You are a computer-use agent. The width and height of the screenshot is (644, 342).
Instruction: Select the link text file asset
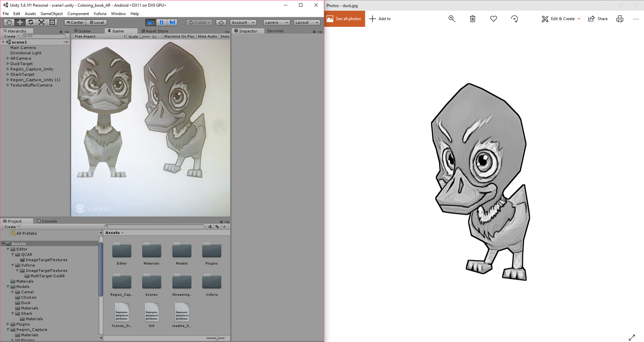(x=151, y=312)
